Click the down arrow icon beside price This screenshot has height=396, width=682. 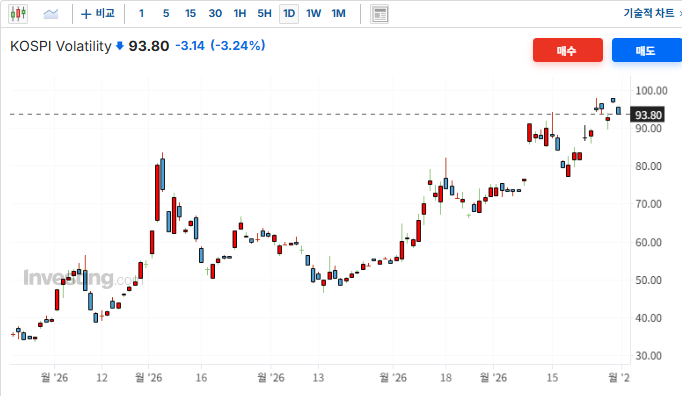pyautogui.click(x=120, y=46)
